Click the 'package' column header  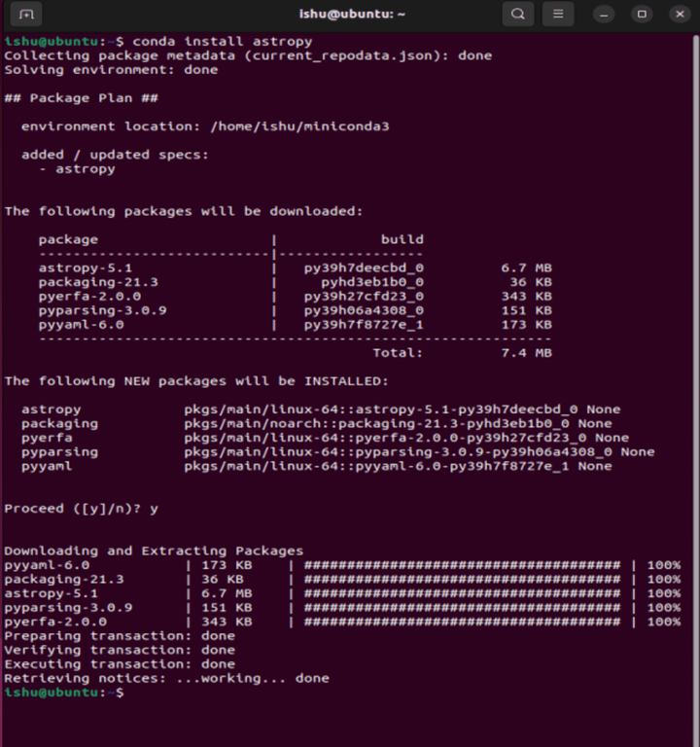coord(68,239)
